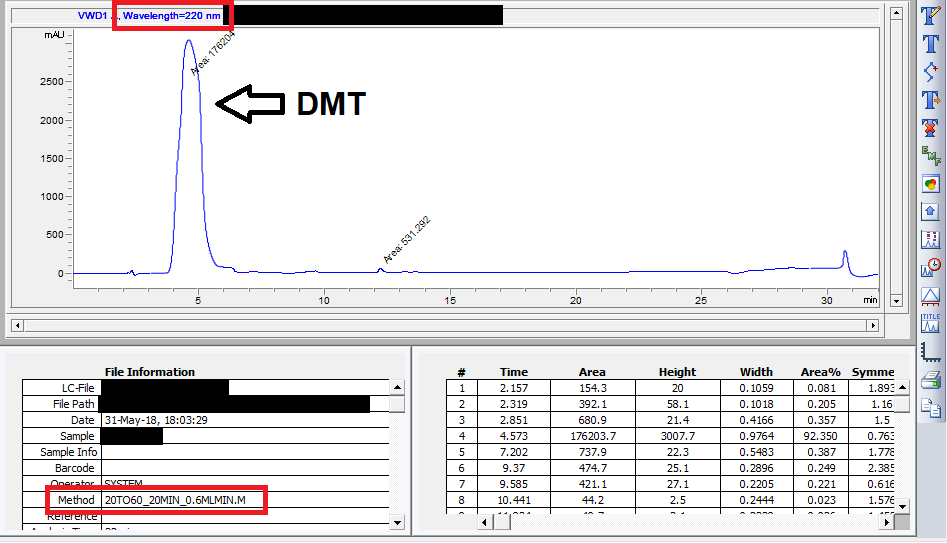Click the width value 0.9764
The height and width of the screenshot is (543, 947).
756,436
